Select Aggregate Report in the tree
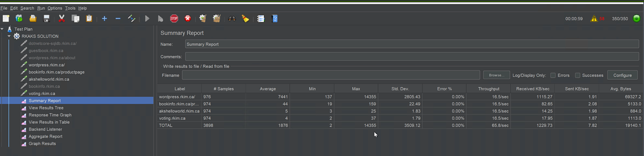The width and height of the screenshot is (644, 156). pos(45,136)
